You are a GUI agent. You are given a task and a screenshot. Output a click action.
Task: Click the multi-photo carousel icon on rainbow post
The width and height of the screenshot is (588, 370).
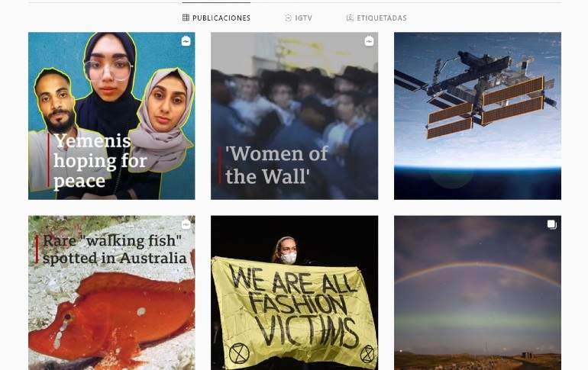[x=551, y=224]
